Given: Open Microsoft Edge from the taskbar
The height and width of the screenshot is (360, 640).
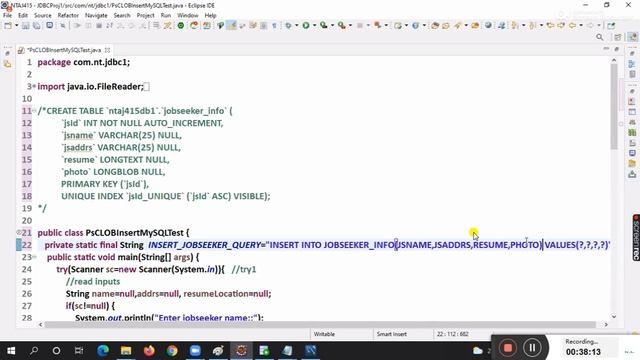Looking at the screenshot, I should [103, 351].
